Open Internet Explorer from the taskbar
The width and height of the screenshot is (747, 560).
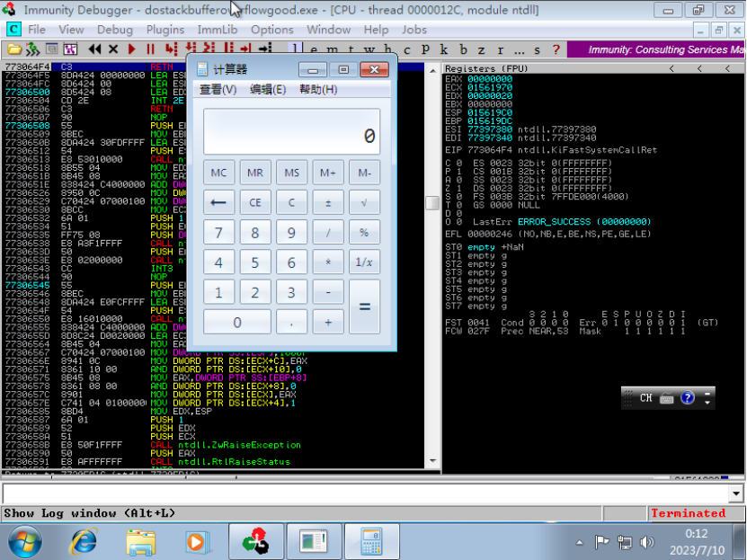tap(84, 542)
